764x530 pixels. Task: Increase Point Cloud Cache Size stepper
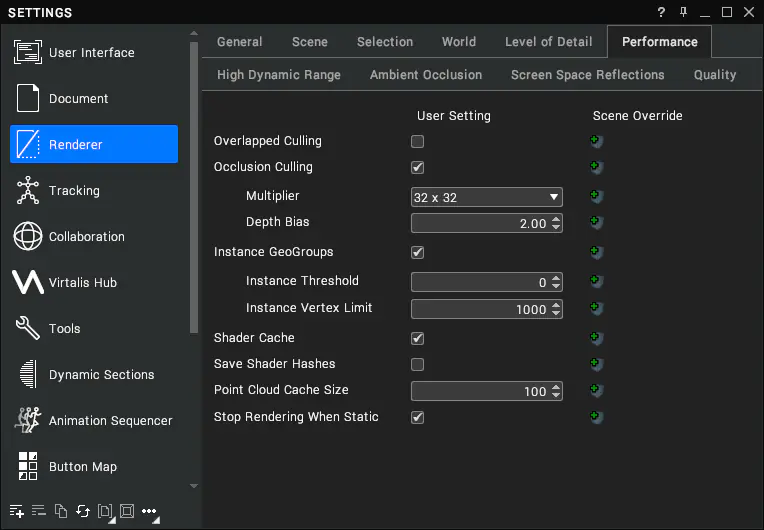click(556, 387)
